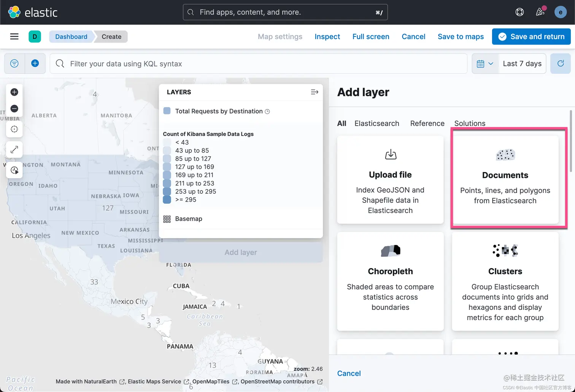Click the Basemap grid icon
Image resolution: width=575 pixels, height=392 pixels.
tap(167, 219)
